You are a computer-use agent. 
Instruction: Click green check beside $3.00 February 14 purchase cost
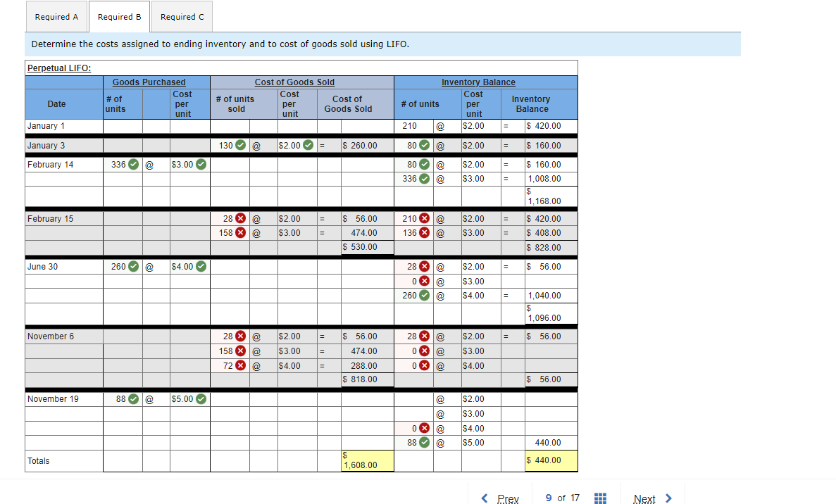[201, 165]
